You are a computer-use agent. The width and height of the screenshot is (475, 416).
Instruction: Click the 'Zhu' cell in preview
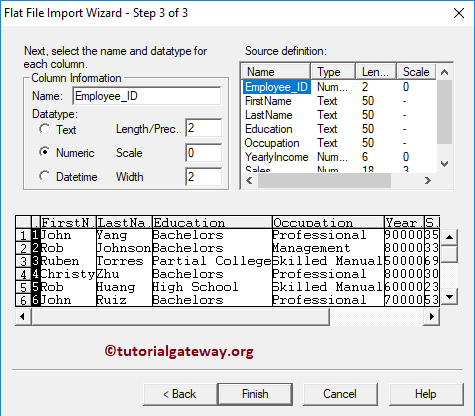coord(124,274)
